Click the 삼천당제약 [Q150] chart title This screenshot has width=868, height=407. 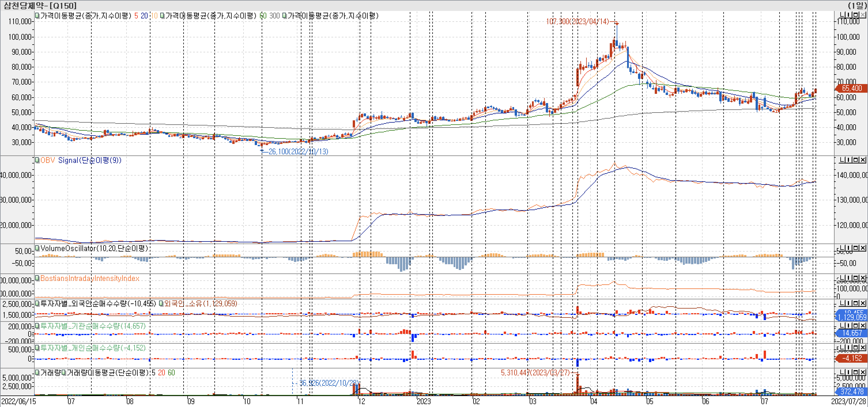tap(40, 5)
